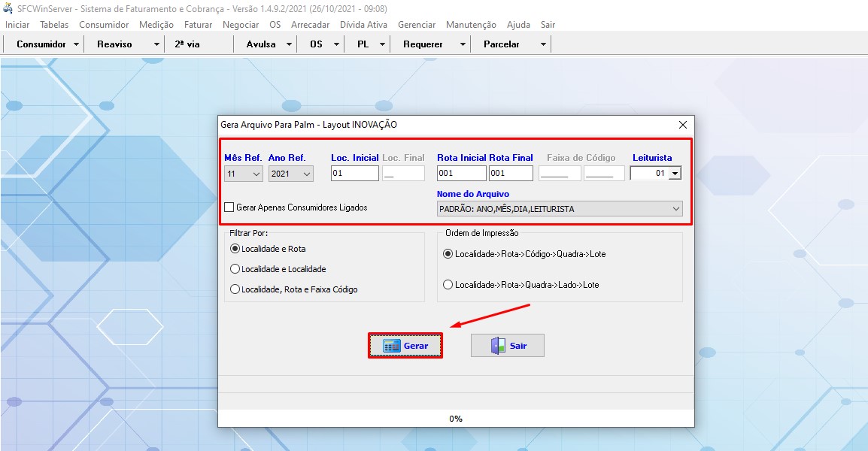Choose Localidade e Localidade filter

(235, 269)
